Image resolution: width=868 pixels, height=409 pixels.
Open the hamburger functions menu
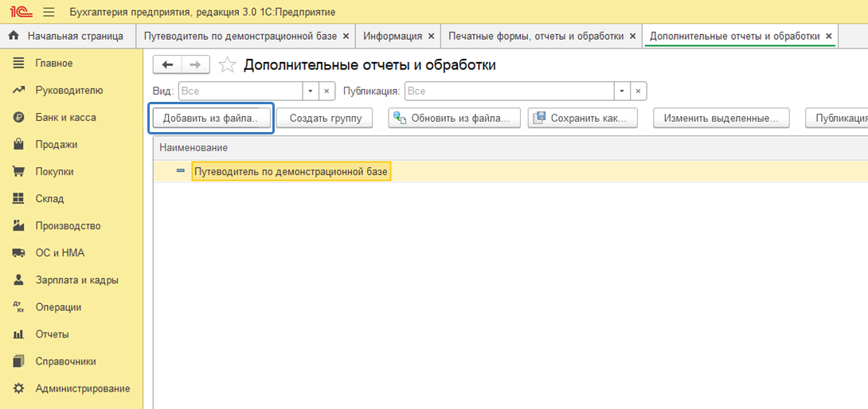pyautogui.click(x=49, y=12)
